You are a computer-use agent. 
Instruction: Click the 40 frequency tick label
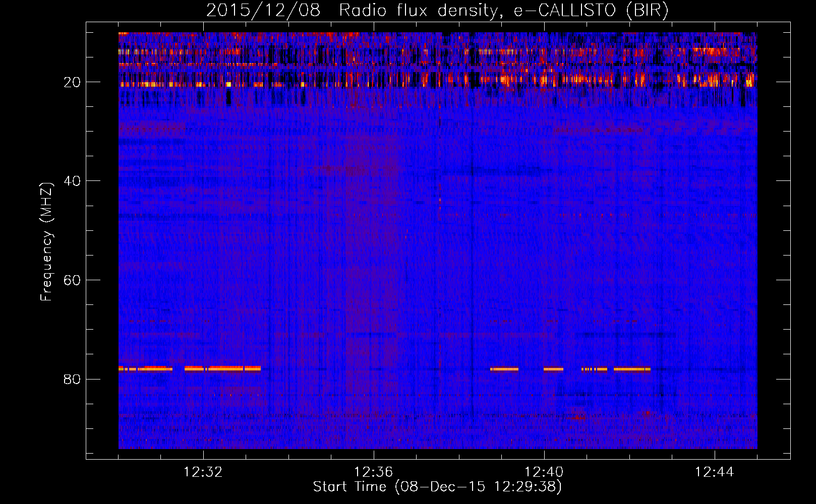coord(73,181)
